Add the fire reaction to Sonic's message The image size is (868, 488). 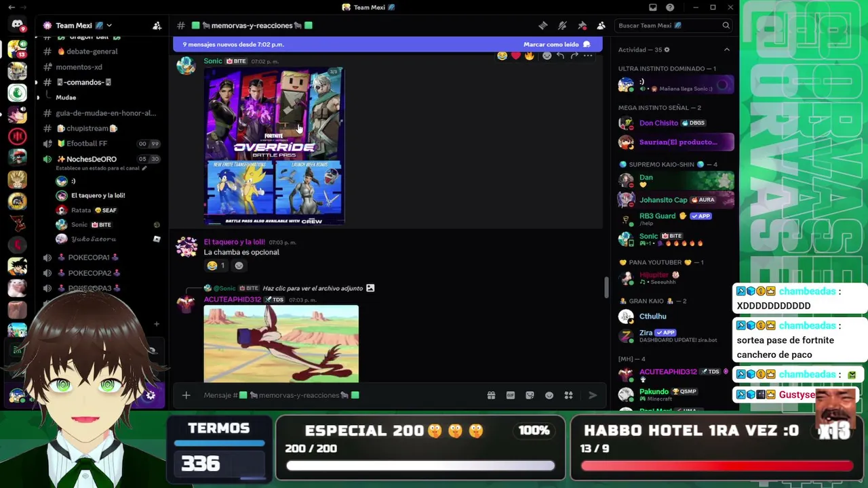[530, 56]
